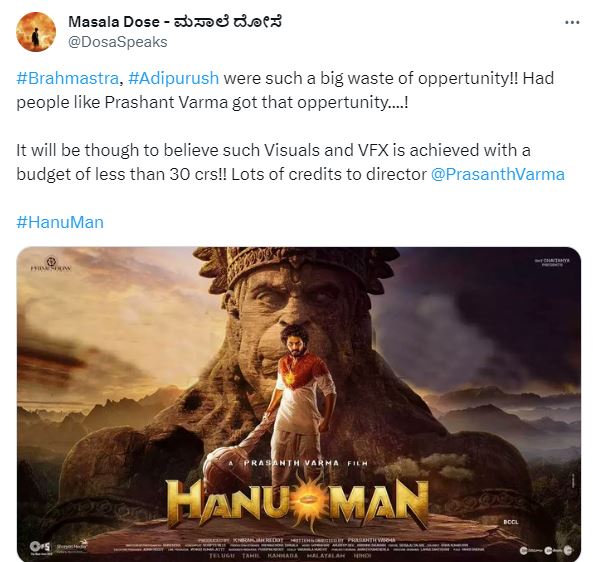Click the language list under the poster credits
The height and width of the screenshot is (562, 593).
click(x=290, y=556)
